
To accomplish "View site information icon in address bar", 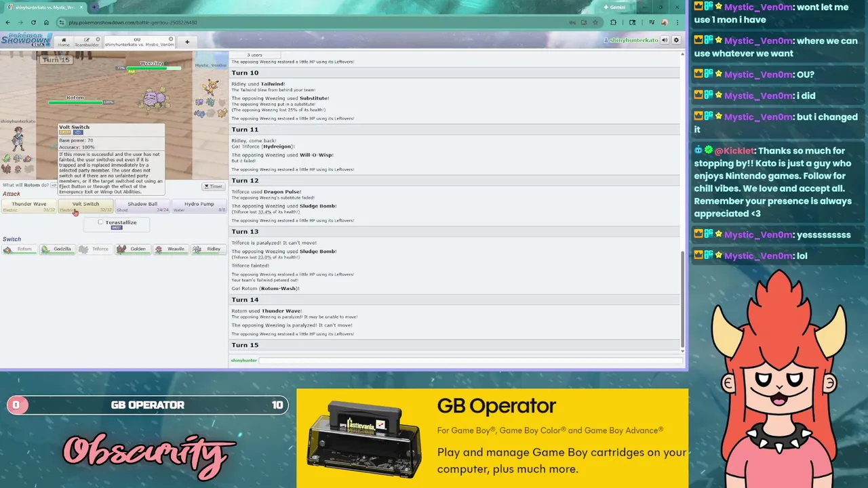I will [62, 22].
